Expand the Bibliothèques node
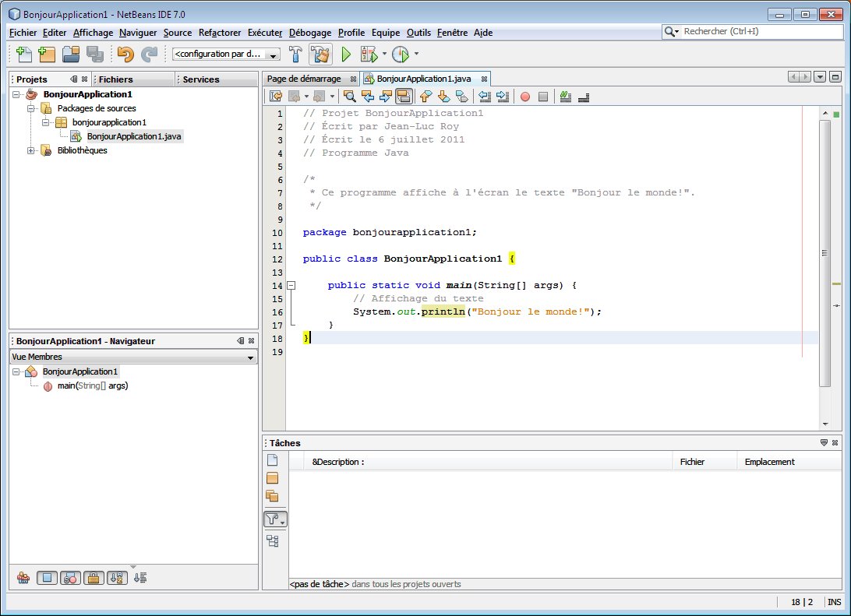 [x=31, y=151]
